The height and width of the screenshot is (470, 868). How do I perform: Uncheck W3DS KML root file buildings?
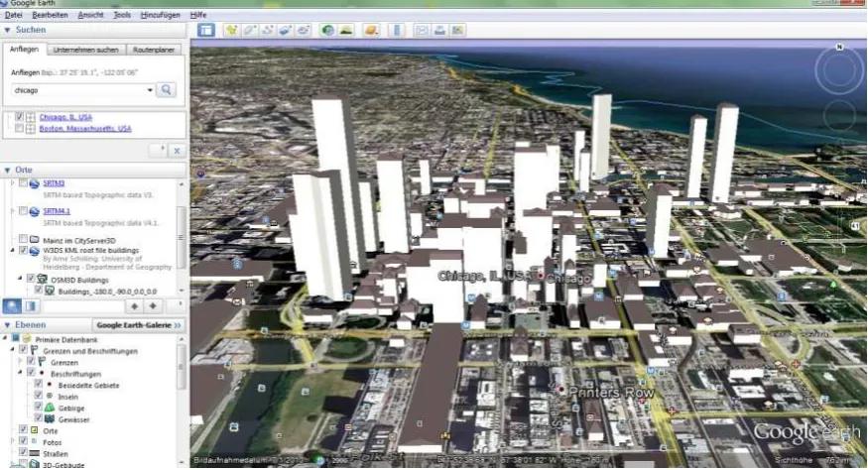point(23,250)
